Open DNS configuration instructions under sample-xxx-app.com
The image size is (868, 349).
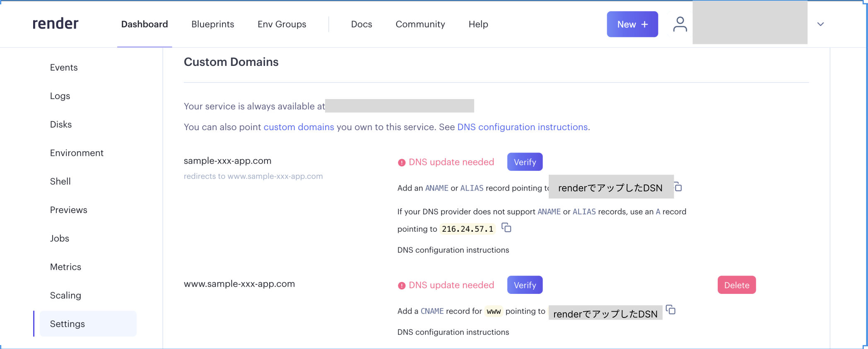click(x=453, y=250)
